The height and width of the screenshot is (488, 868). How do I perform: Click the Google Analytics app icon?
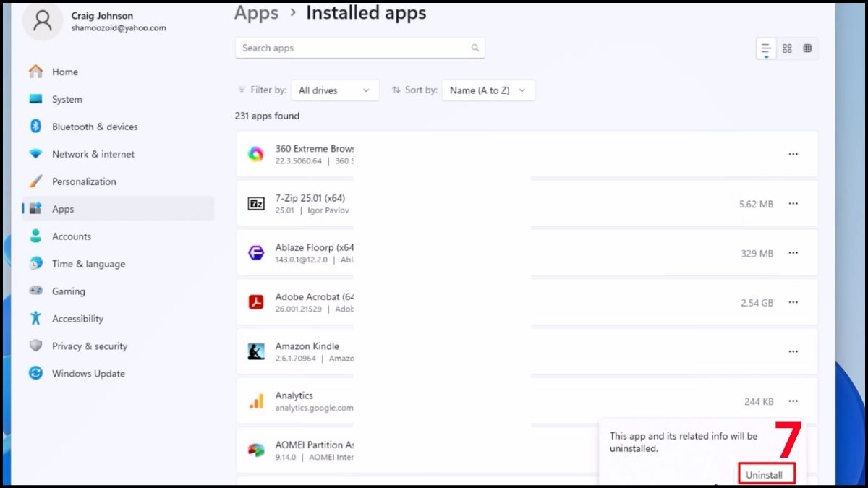click(x=256, y=401)
